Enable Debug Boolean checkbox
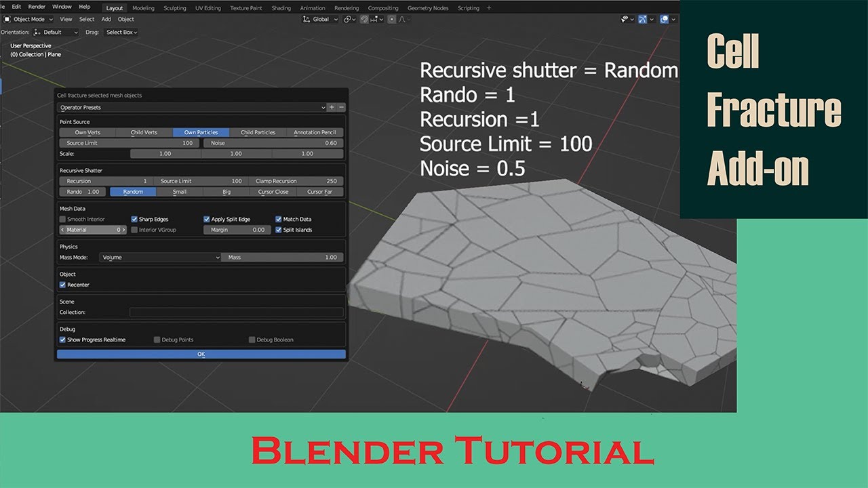The height and width of the screenshot is (488, 868). click(252, 340)
